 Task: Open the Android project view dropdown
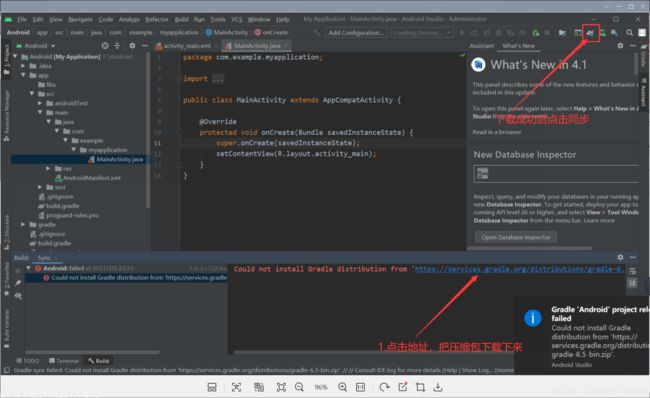click(36, 46)
